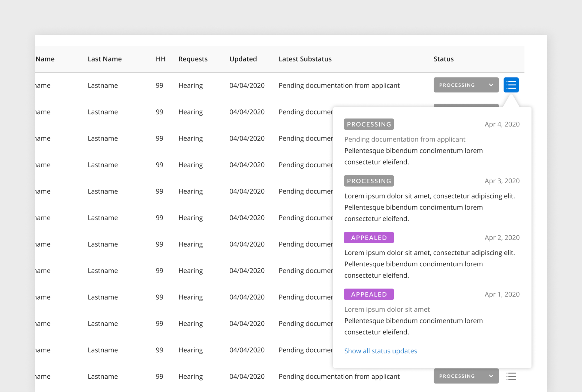This screenshot has width=582, height=392.
Task: Click the Apr 1, 2020 date in popup
Action: point(502,294)
